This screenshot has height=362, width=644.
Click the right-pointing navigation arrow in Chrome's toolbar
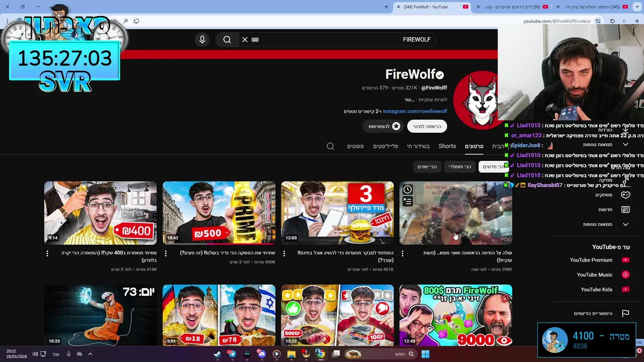[636, 21]
